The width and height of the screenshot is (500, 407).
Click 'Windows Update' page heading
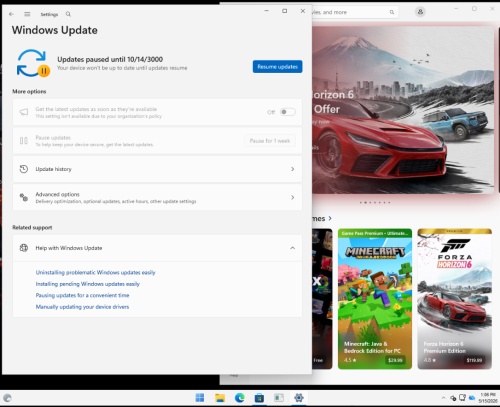coord(55,30)
